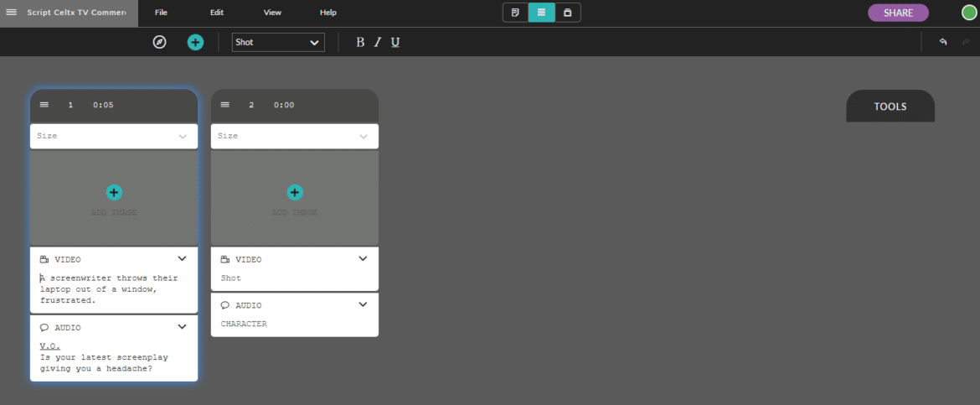Apply underline formatting

click(x=395, y=42)
